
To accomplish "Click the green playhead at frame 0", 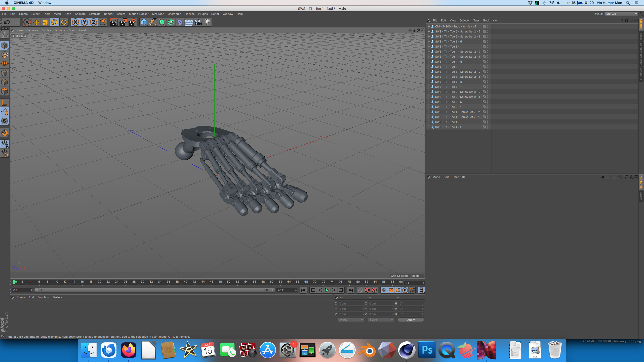I will click(x=14, y=282).
